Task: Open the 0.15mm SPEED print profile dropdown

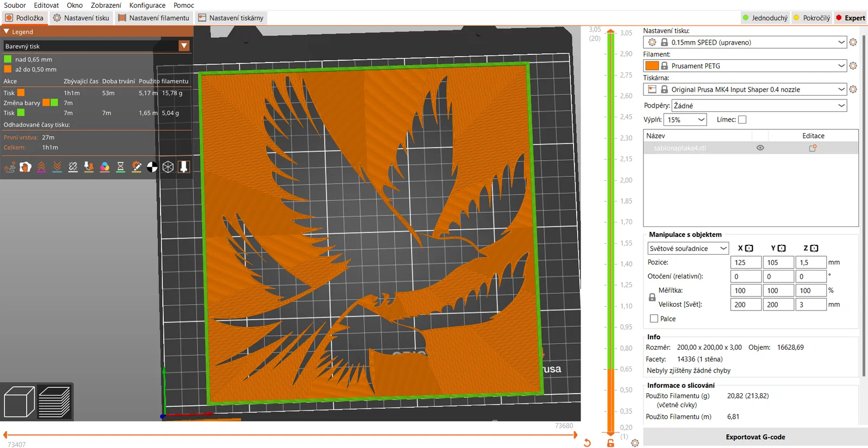Action: point(745,42)
